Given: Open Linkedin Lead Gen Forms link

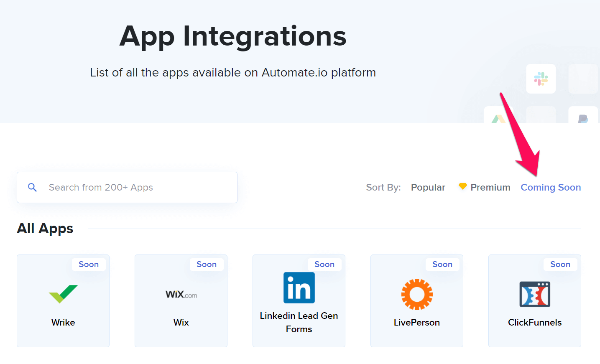Looking at the screenshot, I should coord(299,322).
